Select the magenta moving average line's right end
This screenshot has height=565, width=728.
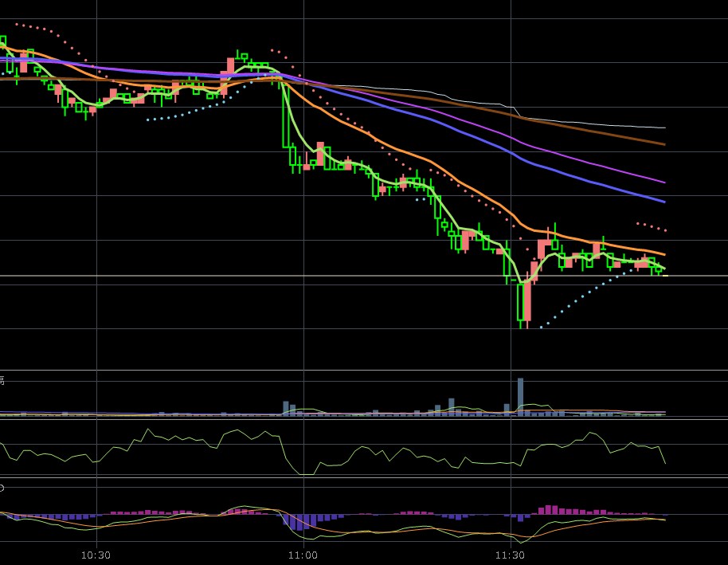[x=663, y=182]
